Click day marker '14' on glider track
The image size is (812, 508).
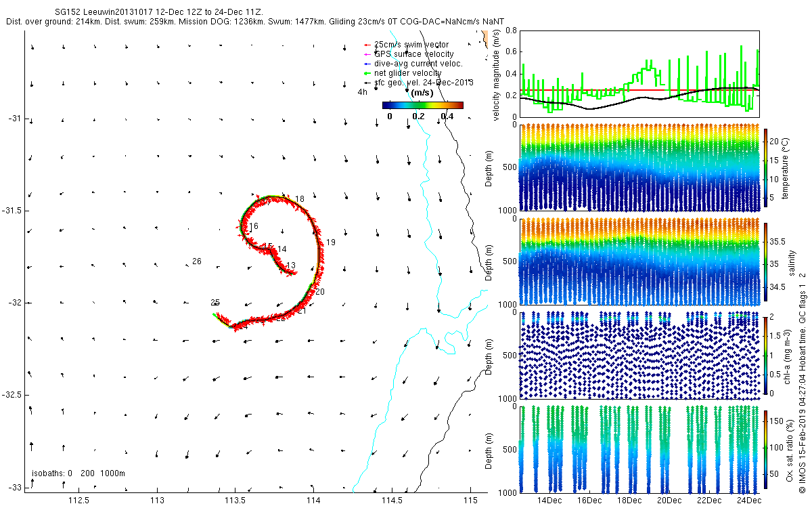tap(281, 249)
